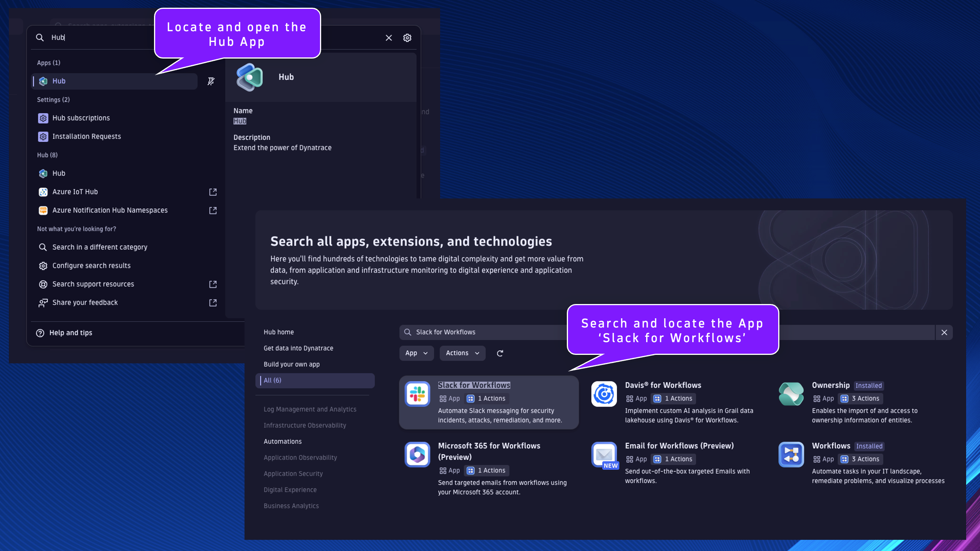Go to Hub home in sidebar
980x551 pixels.
pos(279,332)
